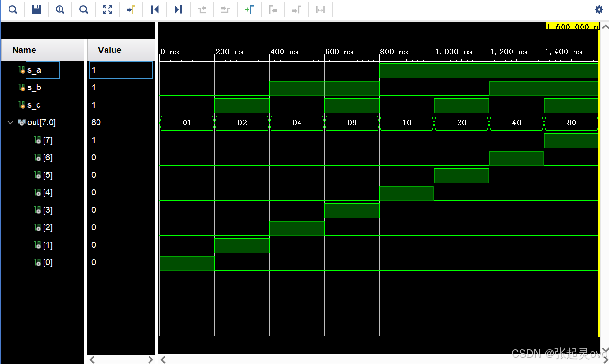
Task: Zoom out of the waveform
Action: click(x=84, y=9)
